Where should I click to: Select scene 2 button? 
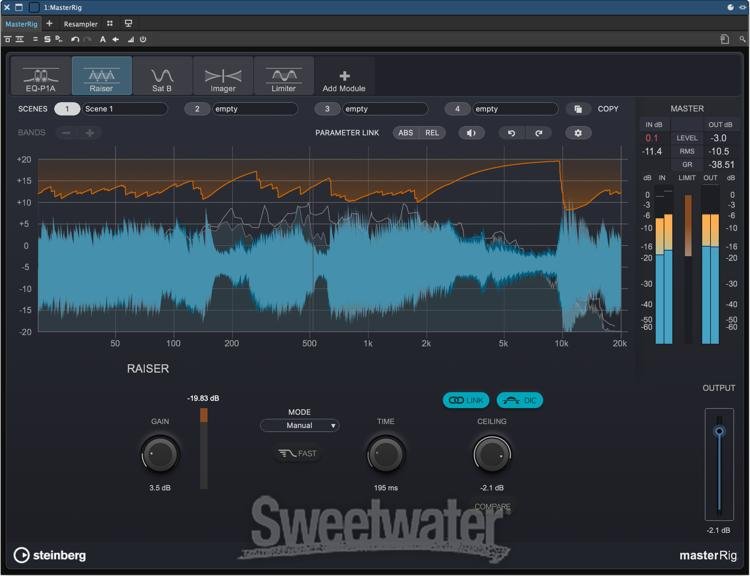click(x=197, y=109)
